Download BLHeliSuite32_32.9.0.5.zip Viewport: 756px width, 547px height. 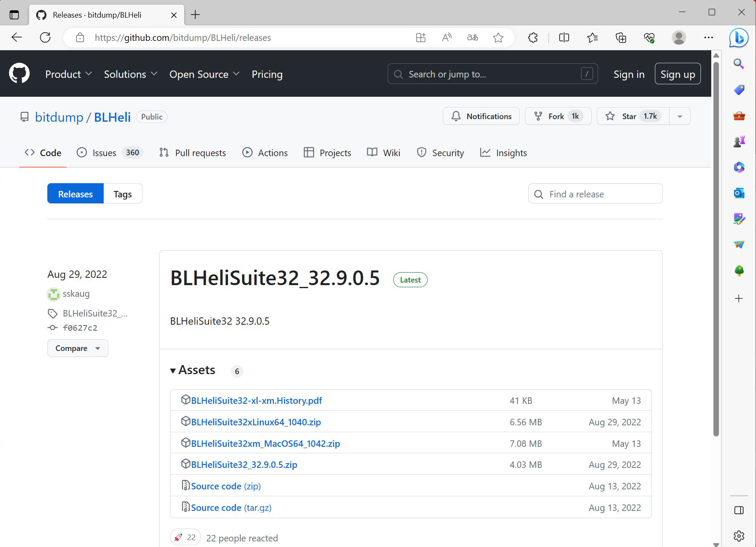pos(244,464)
